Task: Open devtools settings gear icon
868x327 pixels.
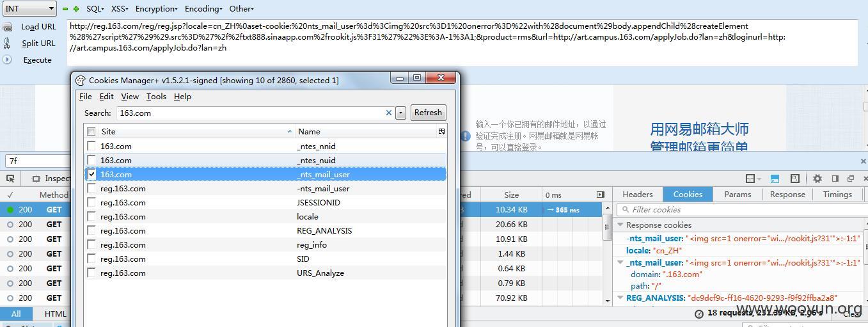Action: [817, 179]
